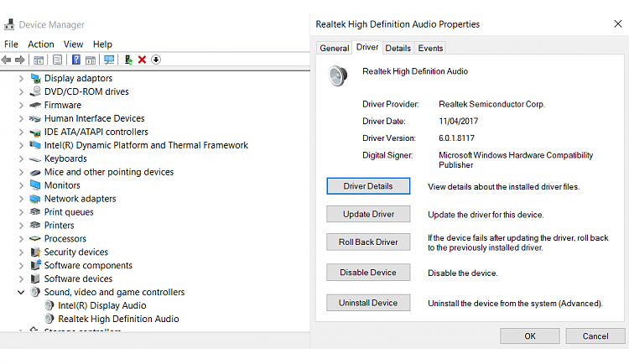The image size is (629, 364).
Task: Click the Update Driver button
Action: 368,214
